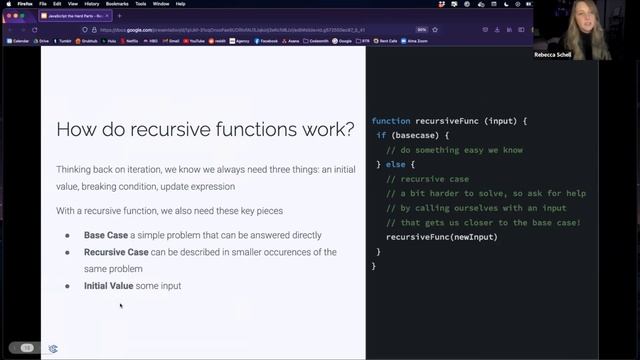The width and height of the screenshot is (640, 360).
Task: Open the Edit menu
Action: point(57,4)
